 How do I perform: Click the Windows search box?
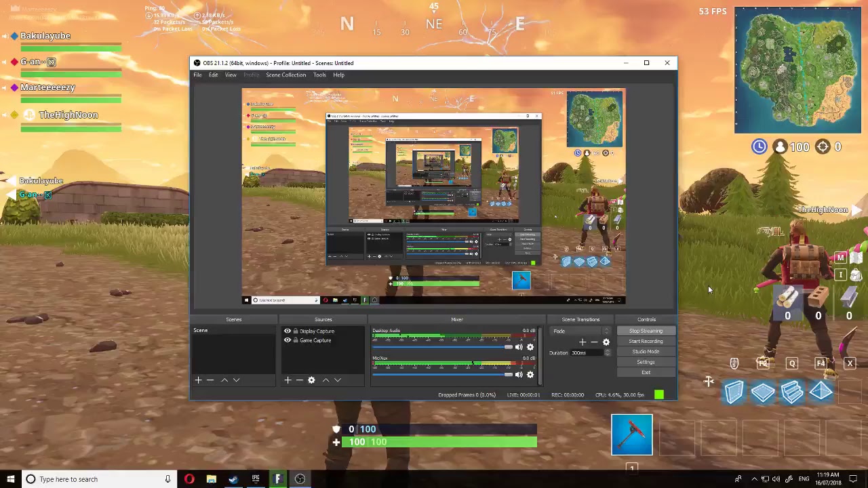pyautogui.click(x=98, y=479)
